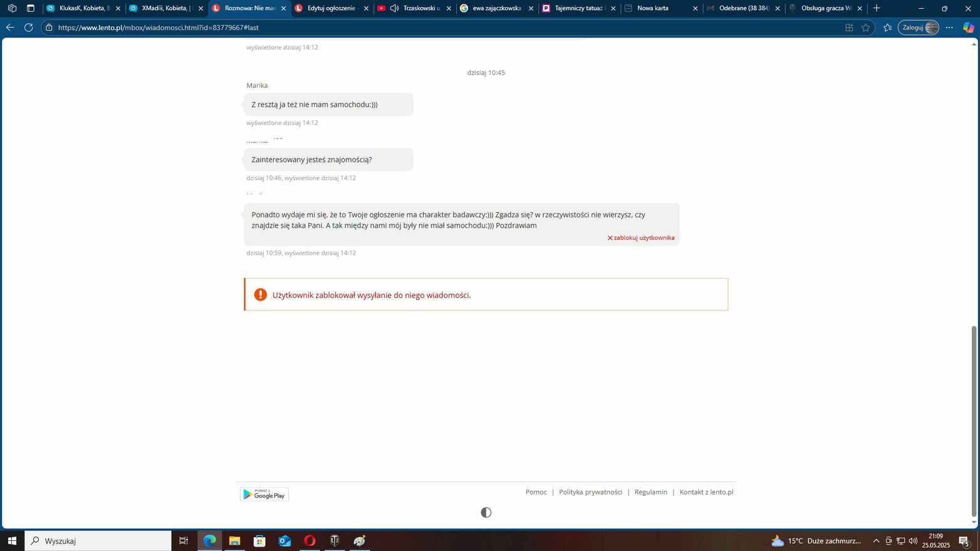Open File Explorer from the taskbar
The image size is (980, 551).
point(234,540)
